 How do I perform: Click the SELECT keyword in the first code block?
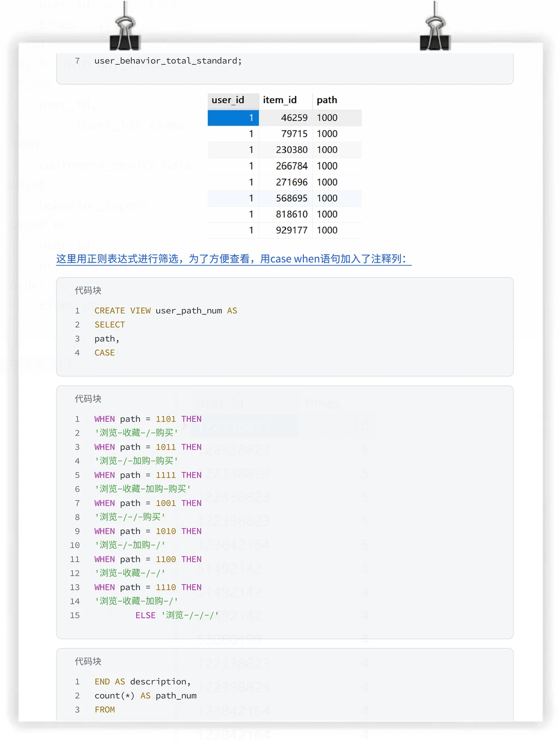(x=109, y=325)
